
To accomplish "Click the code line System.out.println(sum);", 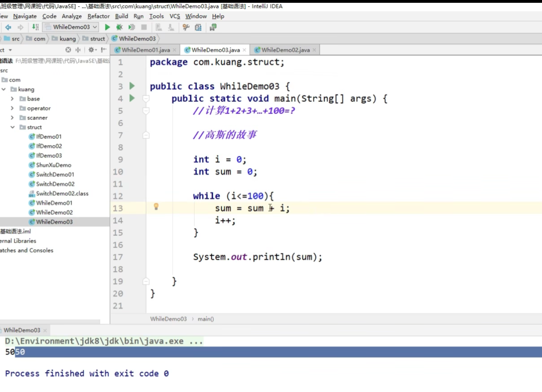I will 258,257.
